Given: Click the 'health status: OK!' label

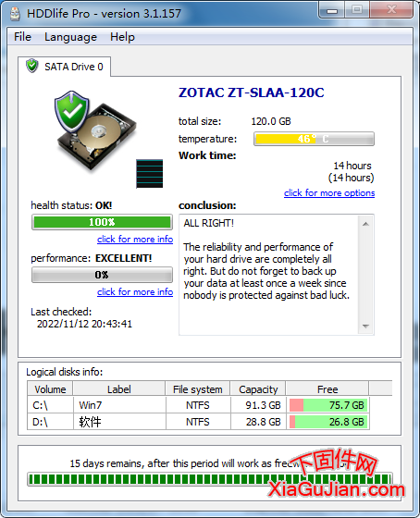Looking at the screenshot, I should (x=71, y=205).
